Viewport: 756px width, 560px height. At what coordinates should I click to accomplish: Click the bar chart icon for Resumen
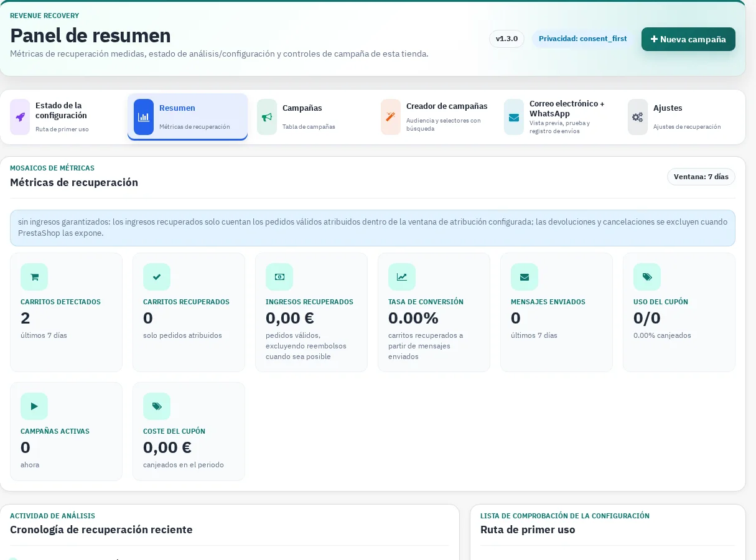[x=144, y=117]
